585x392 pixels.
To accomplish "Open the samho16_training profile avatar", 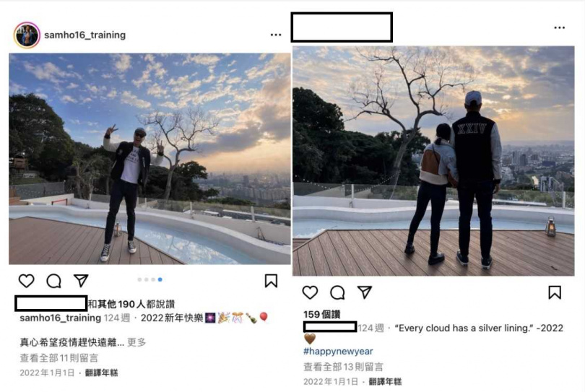I will [x=27, y=35].
